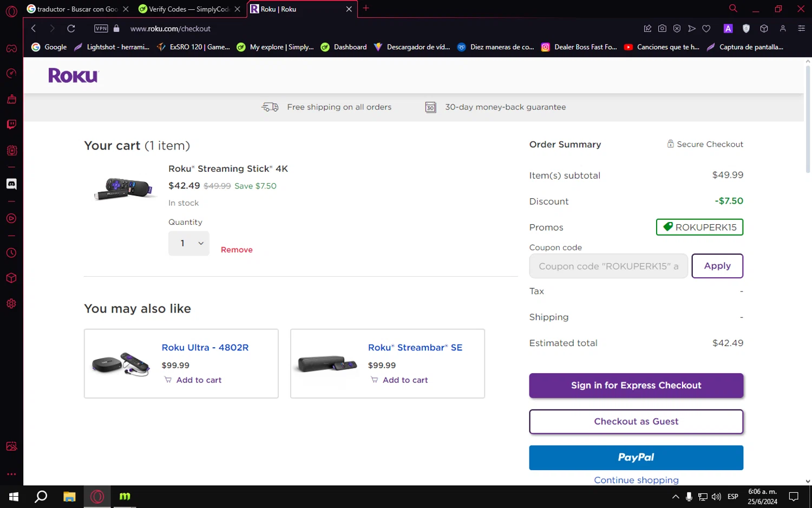Open Descargador de vid... bookmark
Viewport: 812px width, 508px height.
point(412,47)
